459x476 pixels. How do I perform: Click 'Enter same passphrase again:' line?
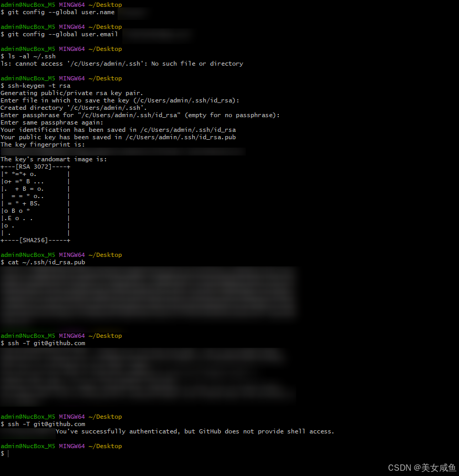click(x=52, y=122)
